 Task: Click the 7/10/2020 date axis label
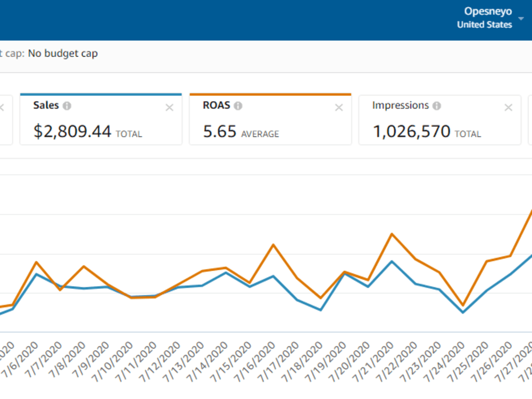[x=112, y=361]
